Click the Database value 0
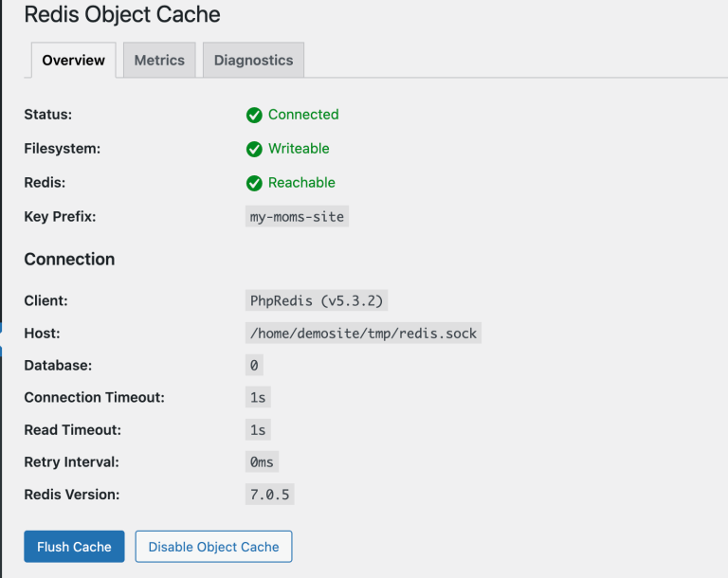This screenshot has height=578, width=728. (x=254, y=366)
